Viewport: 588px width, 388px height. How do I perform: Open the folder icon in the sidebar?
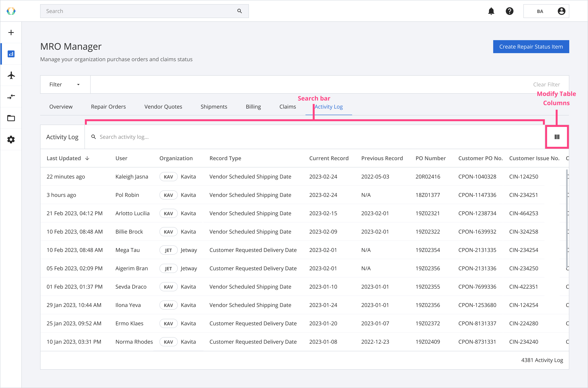11,118
